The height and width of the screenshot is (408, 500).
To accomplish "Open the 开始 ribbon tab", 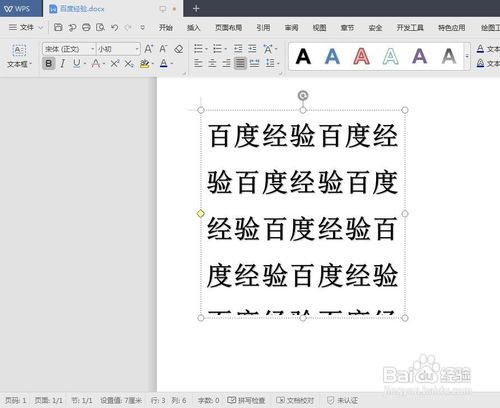I will click(x=166, y=28).
